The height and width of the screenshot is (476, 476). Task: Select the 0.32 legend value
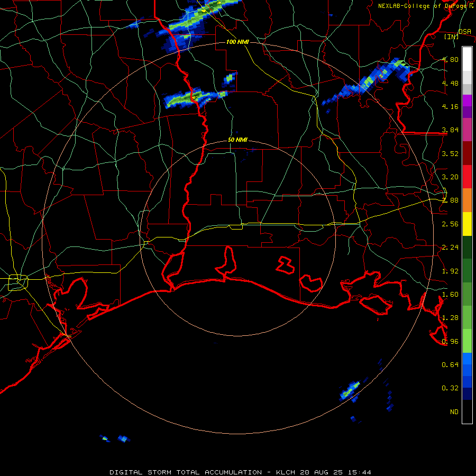pos(450,388)
